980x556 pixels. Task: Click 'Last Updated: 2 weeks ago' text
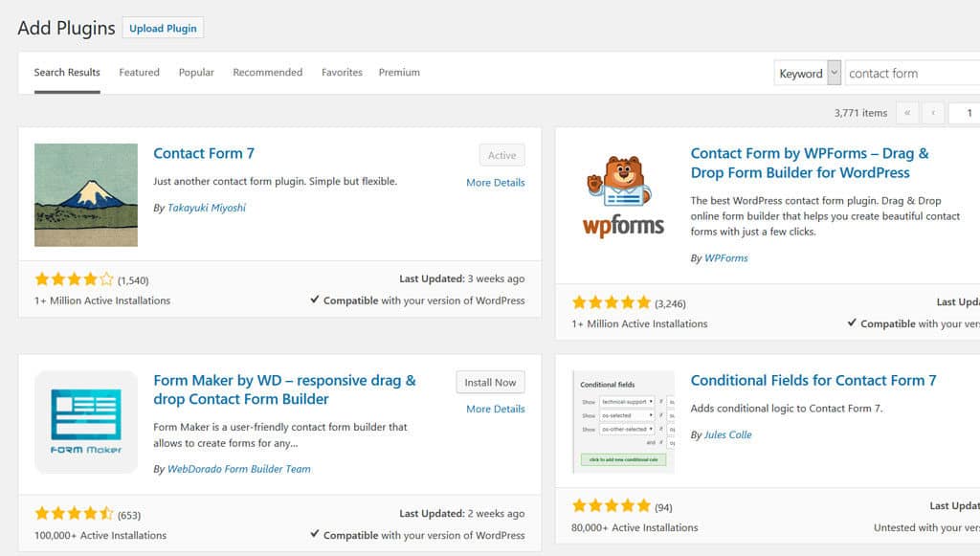462,514
